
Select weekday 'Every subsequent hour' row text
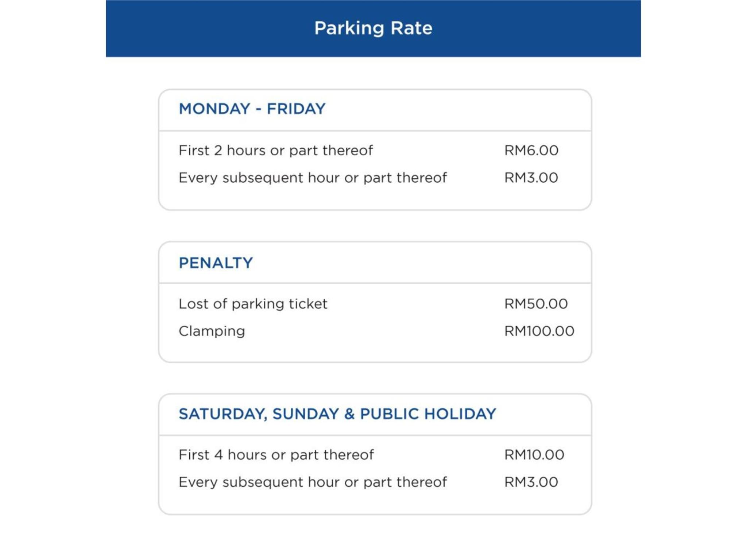[313, 178]
